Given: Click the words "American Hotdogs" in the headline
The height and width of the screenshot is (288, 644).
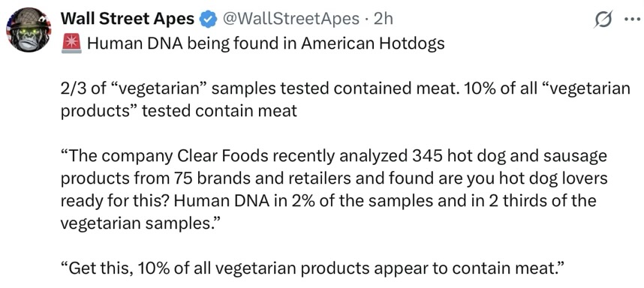Looking at the screenshot, I should (373, 43).
